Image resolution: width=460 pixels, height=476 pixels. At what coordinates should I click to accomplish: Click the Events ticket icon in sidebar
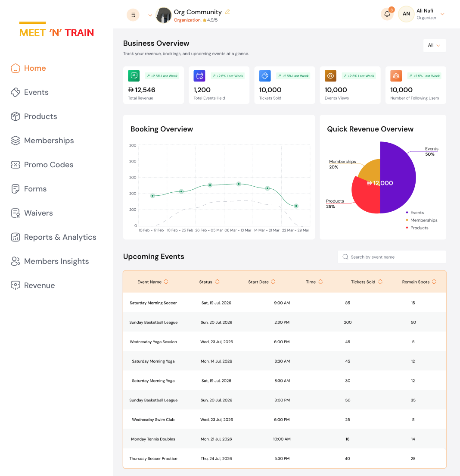tap(16, 92)
